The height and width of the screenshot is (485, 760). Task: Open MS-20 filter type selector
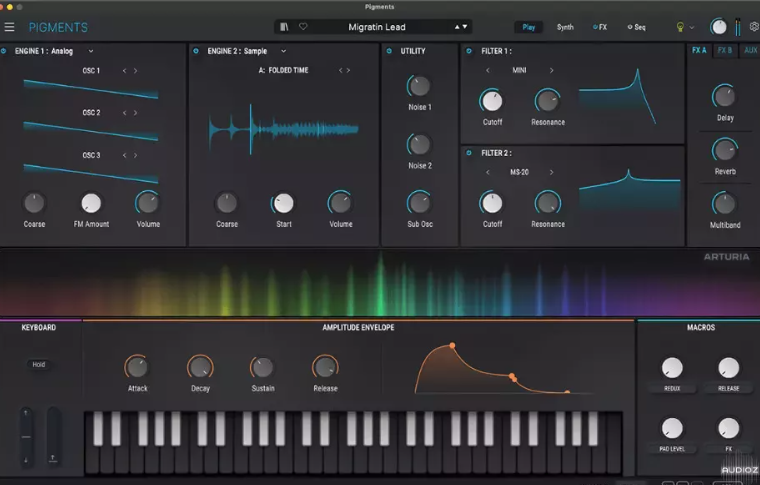coord(519,172)
